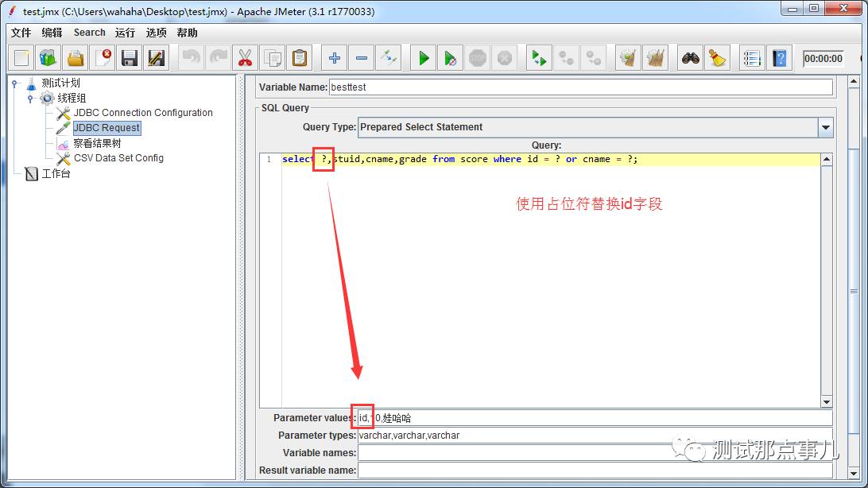868x488 pixels.
Task: Open the 文件 menu
Action: 21,33
